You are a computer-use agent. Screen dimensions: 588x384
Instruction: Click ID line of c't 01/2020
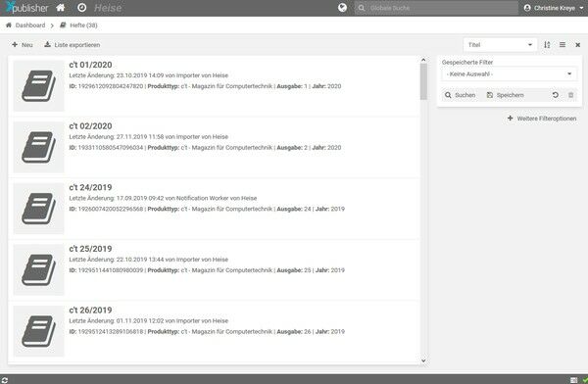click(205, 86)
